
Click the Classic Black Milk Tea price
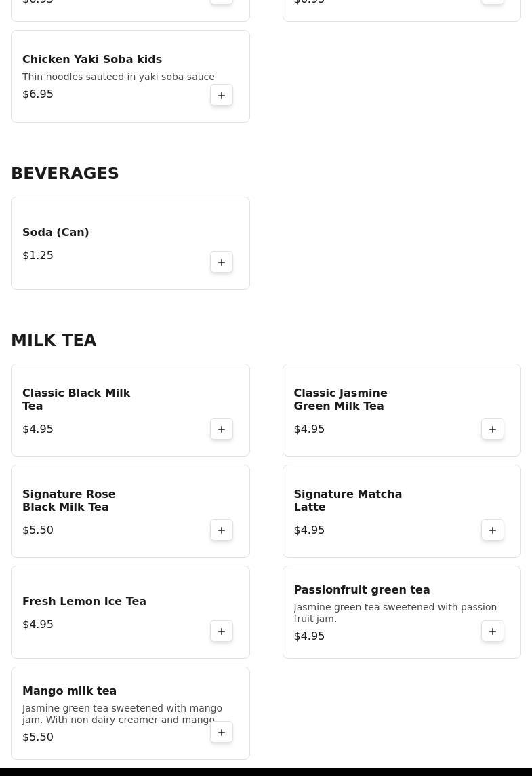click(x=38, y=429)
